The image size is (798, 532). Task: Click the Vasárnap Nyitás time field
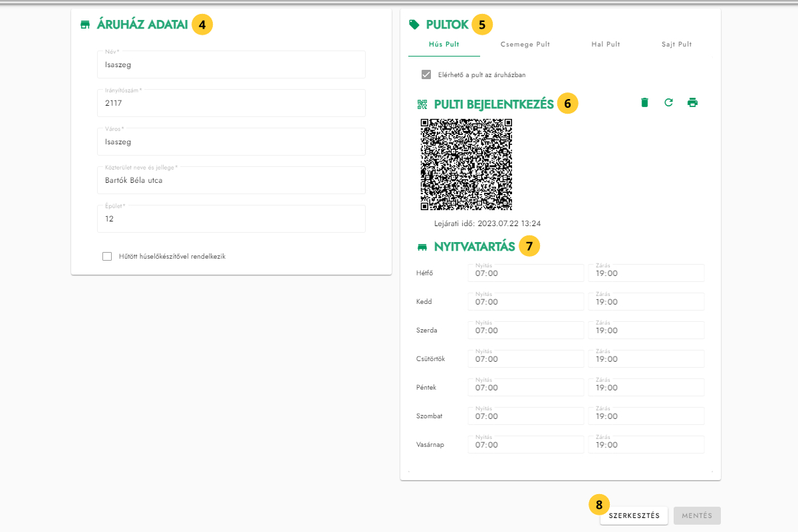pos(526,445)
